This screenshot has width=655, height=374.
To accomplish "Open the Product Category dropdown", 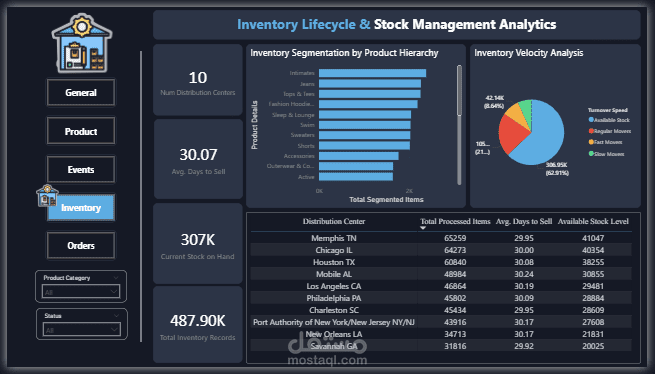I will tap(81, 291).
